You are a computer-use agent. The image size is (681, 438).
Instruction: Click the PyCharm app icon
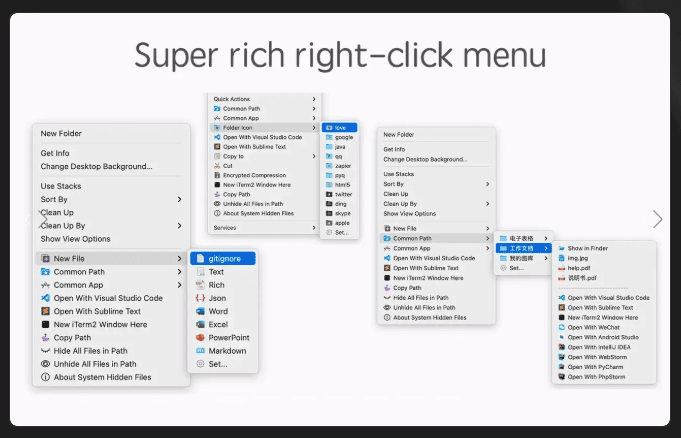click(562, 367)
